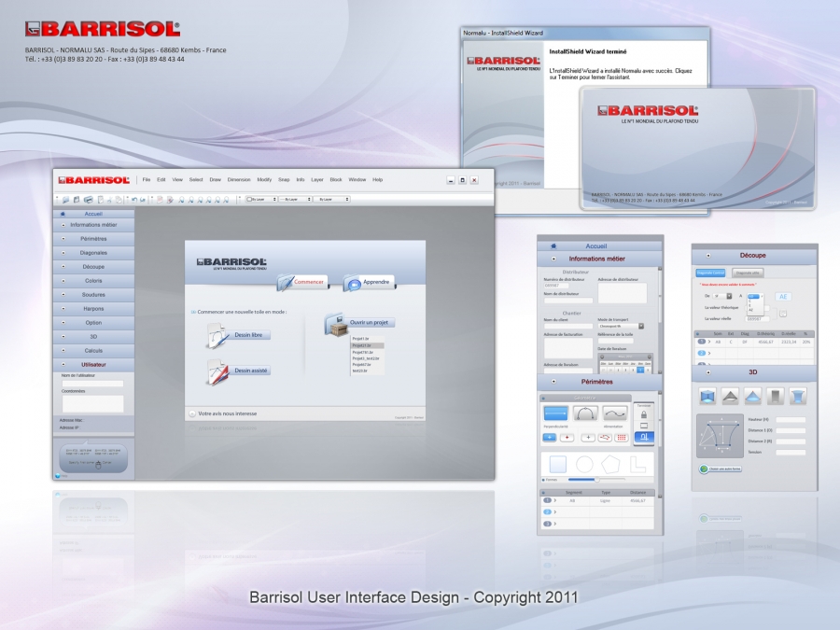Click the Nom de l'utilisateur field
Viewport: 840px width, 630px height.
click(x=92, y=383)
